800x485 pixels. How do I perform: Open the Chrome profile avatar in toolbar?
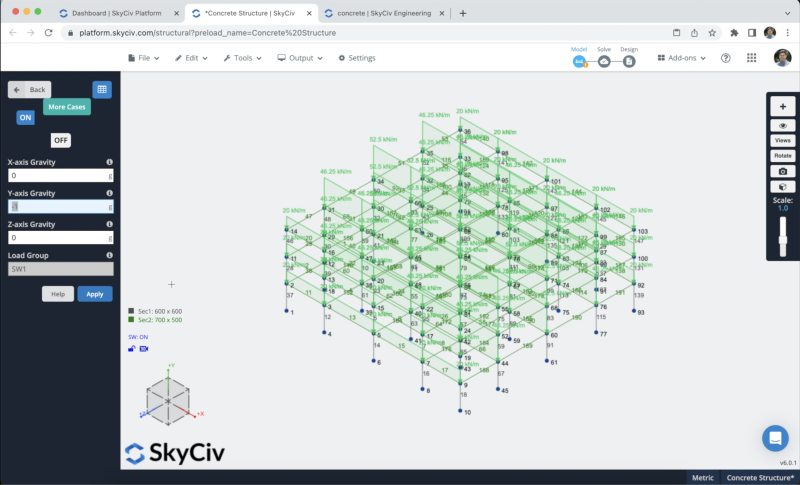(769, 33)
